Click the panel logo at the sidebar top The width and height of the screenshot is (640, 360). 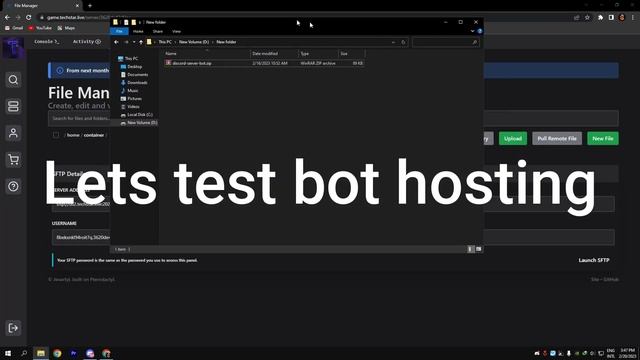coord(13,48)
